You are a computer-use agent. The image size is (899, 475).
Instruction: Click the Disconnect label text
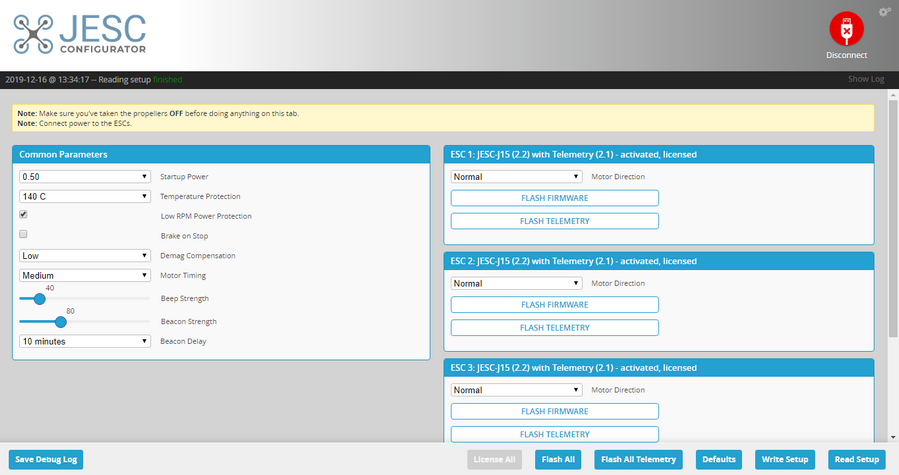tap(846, 55)
